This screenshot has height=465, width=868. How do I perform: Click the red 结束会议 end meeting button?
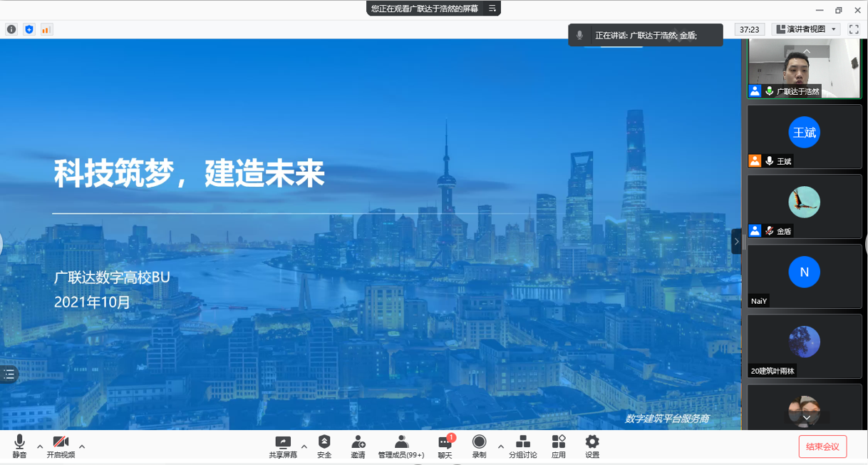[x=822, y=446]
